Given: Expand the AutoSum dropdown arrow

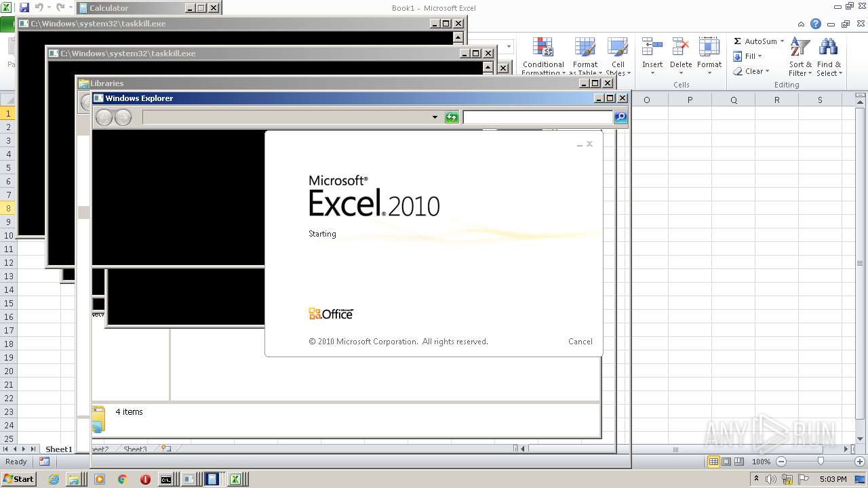Looking at the screenshot, I should point(782,41).
